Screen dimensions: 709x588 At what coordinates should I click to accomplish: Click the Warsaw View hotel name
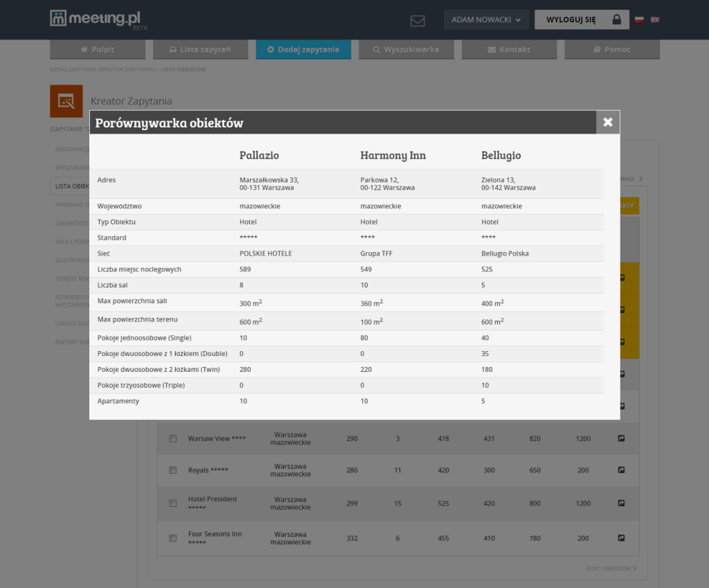coord(217,438)
